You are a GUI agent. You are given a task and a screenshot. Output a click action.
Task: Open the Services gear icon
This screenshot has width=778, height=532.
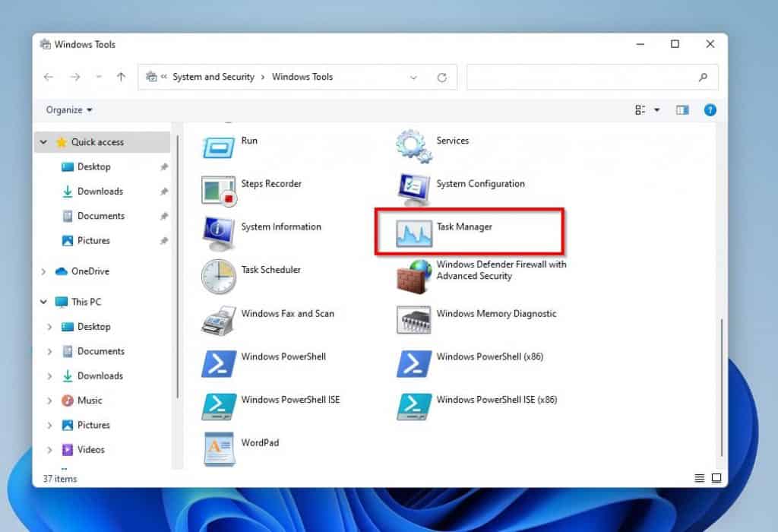[414, 146]
